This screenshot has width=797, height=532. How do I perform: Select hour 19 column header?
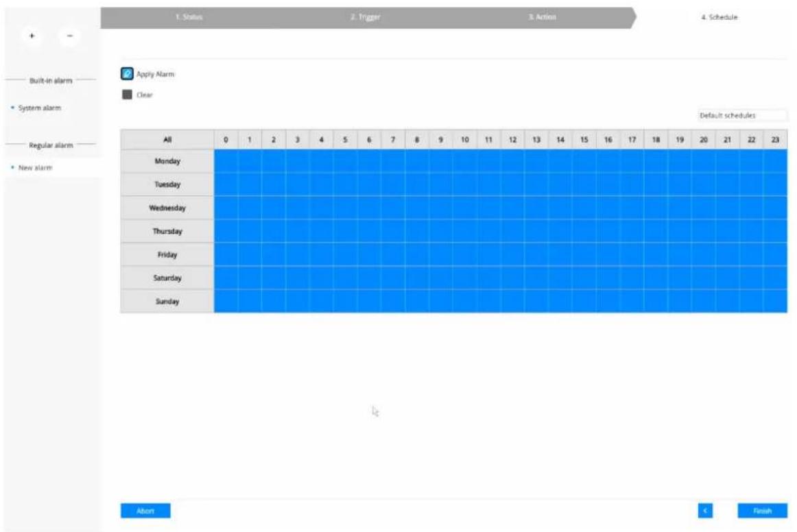[680, 140]
